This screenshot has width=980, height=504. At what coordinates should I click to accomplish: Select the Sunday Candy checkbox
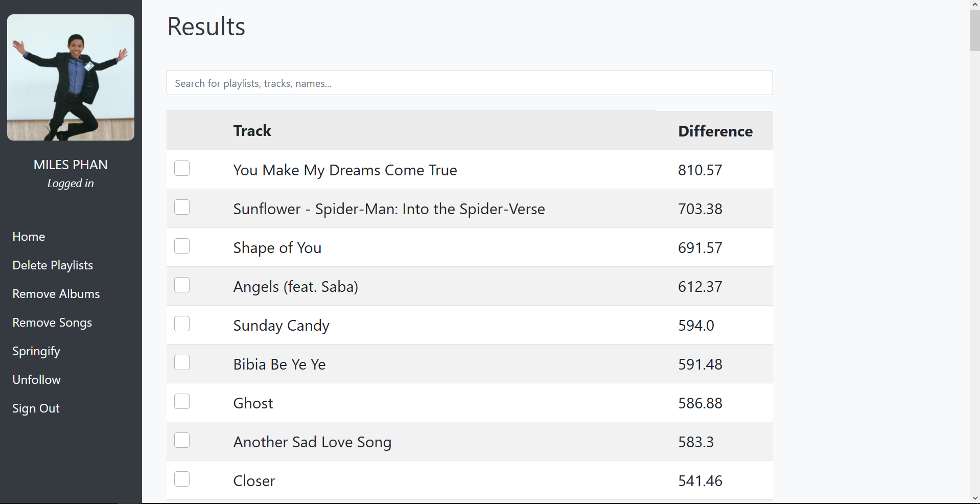(x=182, y=324)
